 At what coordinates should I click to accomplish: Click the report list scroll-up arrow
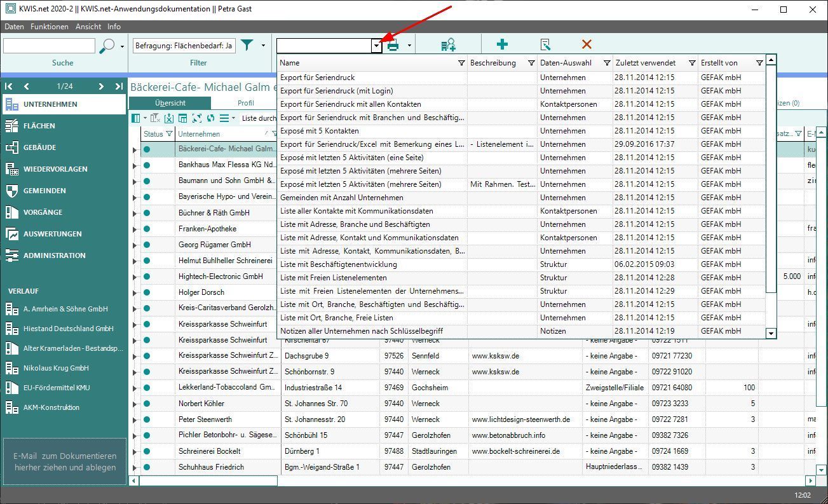click(x=771, y=60)
